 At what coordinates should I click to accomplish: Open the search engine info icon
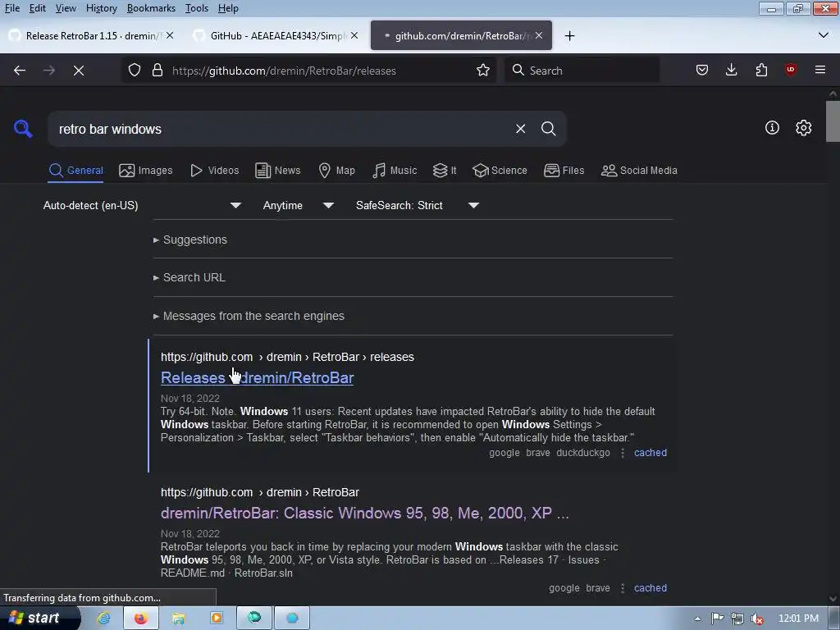tap(771, 127)
